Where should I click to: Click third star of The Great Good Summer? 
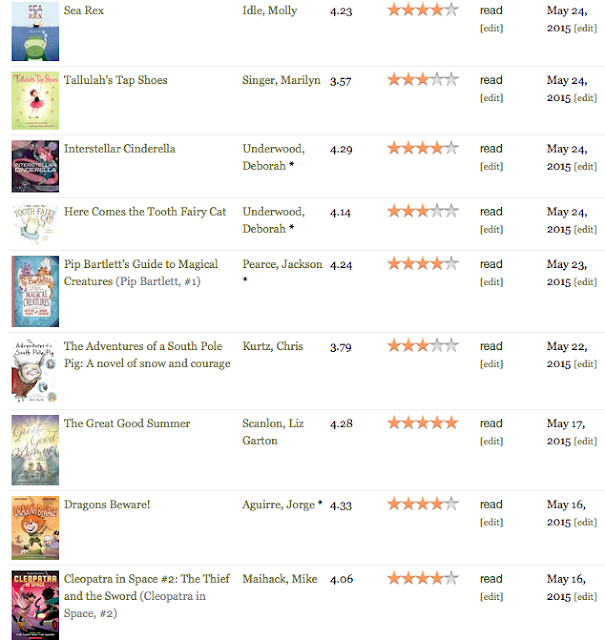click(x=423, y=422)
